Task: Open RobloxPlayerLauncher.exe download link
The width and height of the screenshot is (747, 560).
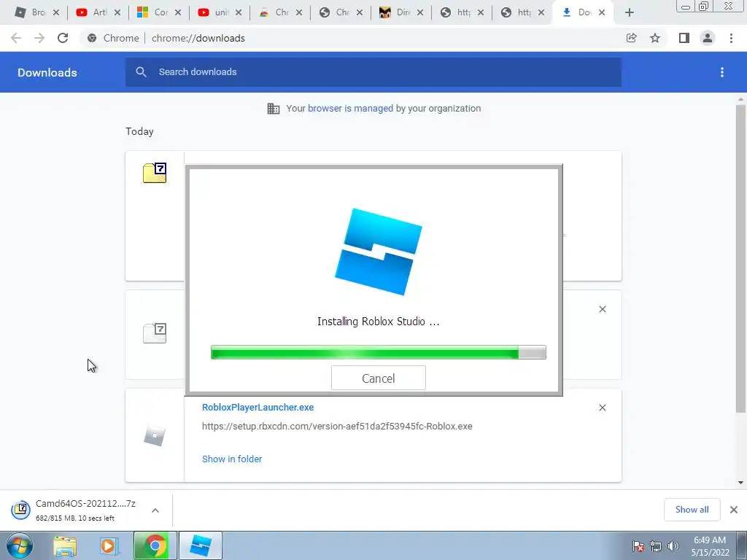Action: pos(258,407)
